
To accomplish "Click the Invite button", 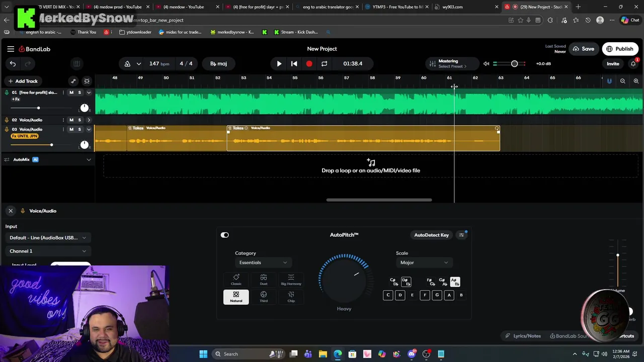I will [613, 64].
